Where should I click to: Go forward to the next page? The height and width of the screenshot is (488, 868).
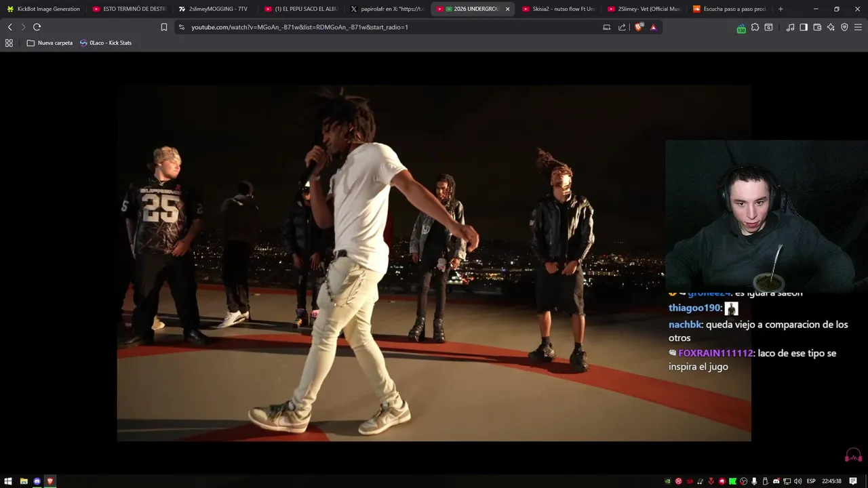23,27
